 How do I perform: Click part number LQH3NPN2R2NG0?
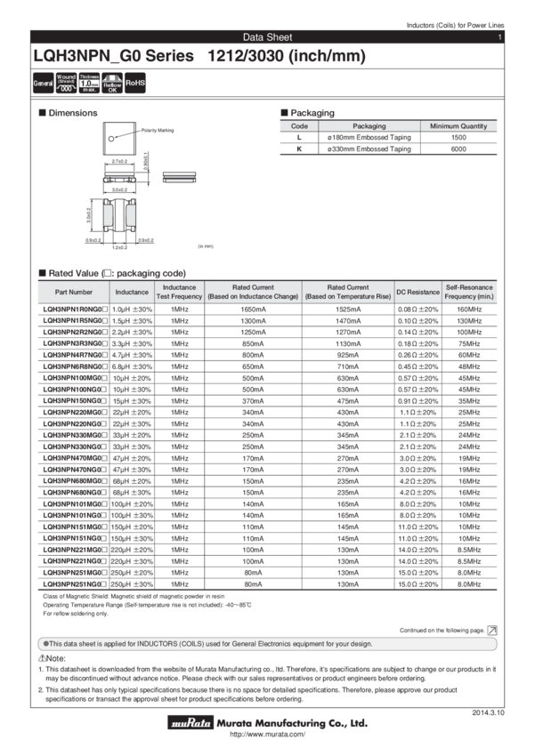(x=74, y=333)
